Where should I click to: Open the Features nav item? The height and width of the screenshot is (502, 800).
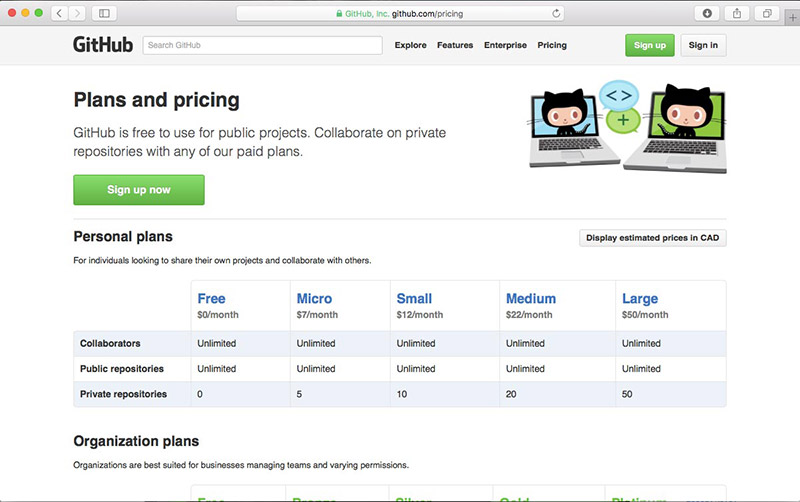(x=455, y=45)
